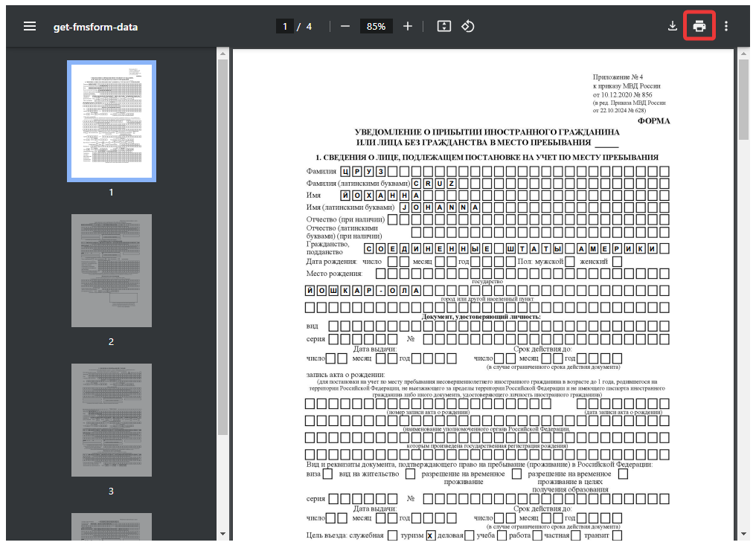
Task: Print the document
Action: click(699, 27)
